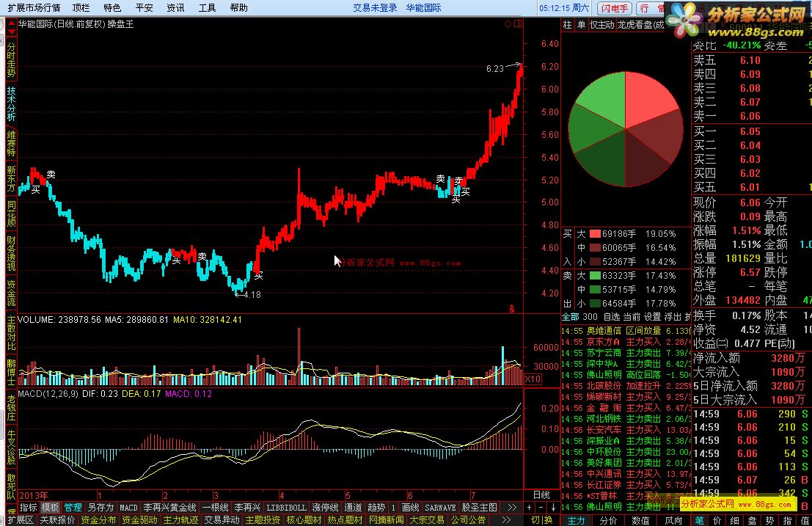
Task: Select the 趋势 indicator tab
Action: point(376,508)
